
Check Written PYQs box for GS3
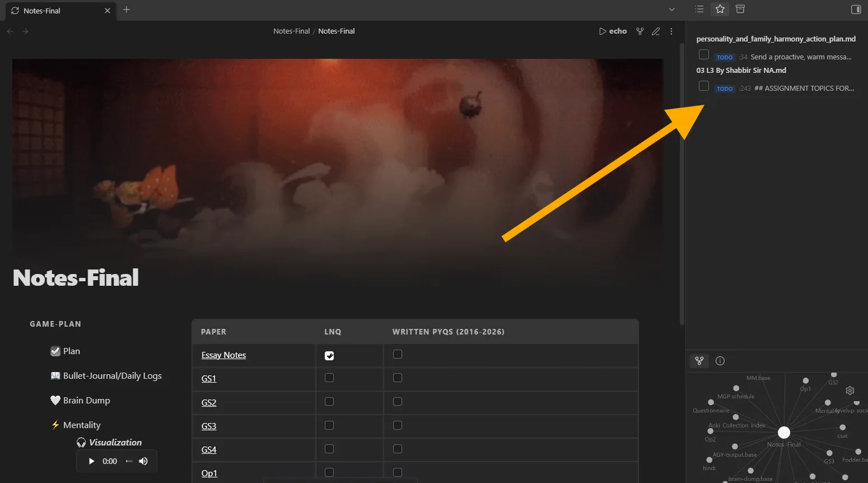coord(398,425)
